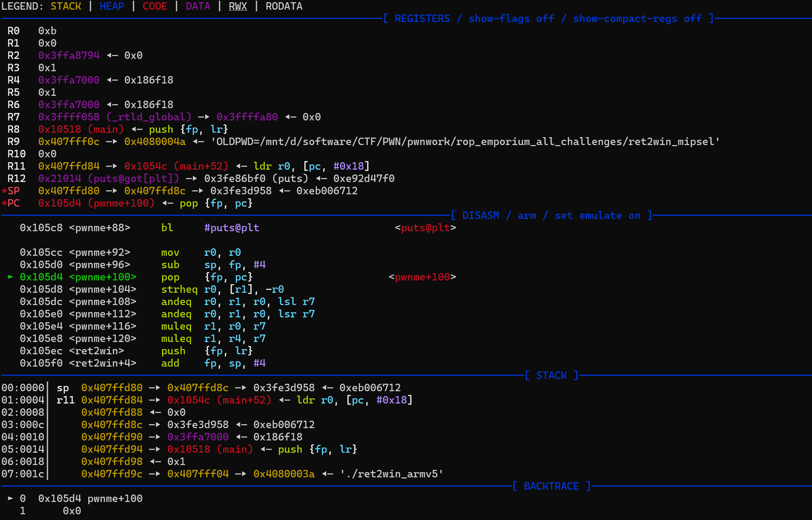Click 0x4080004a in R9 row

pos(155,142)
